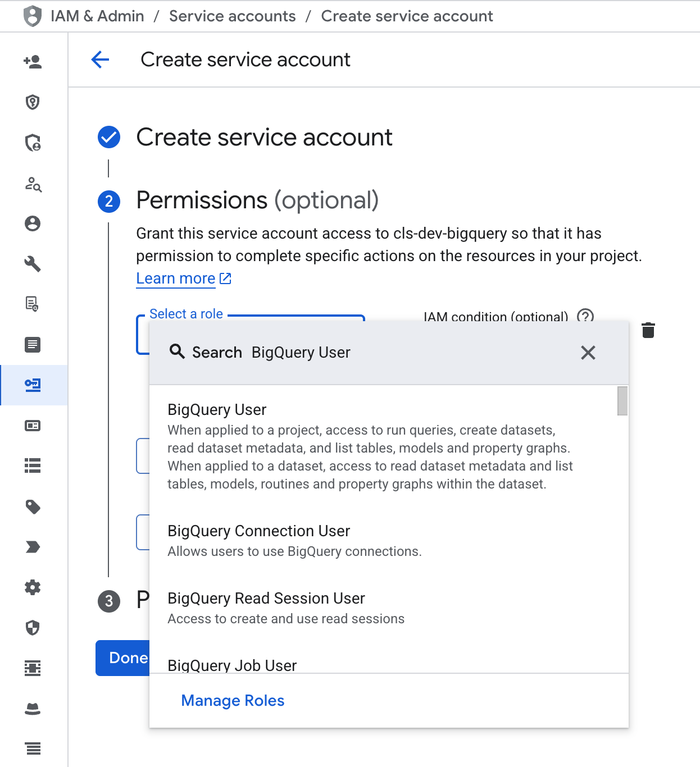Delete the role row using the trash icon

(648, 331)
